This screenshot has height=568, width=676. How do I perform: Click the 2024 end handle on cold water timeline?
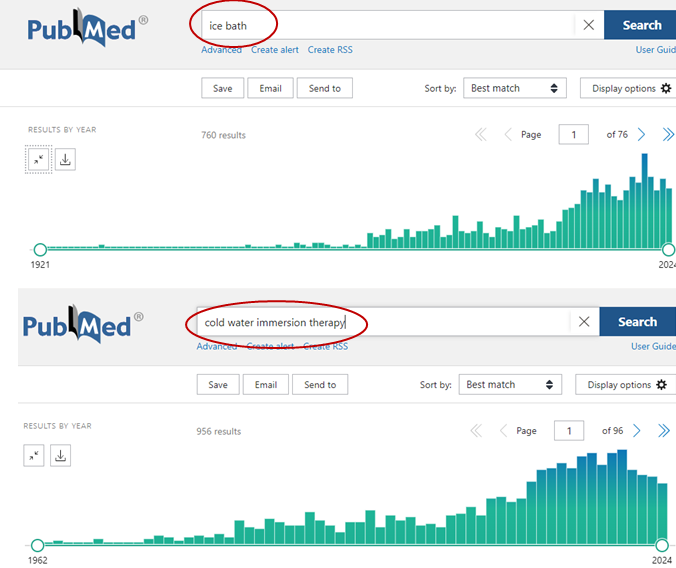[662, 545]
